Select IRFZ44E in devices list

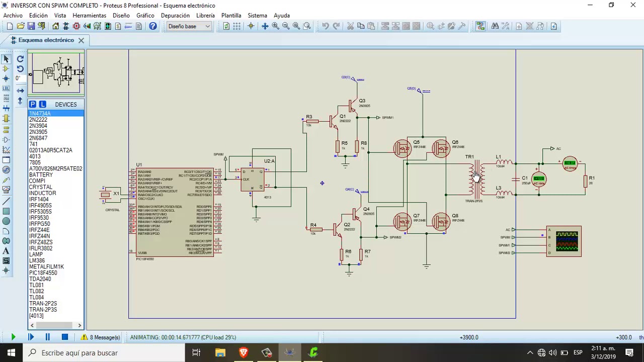tap(56, 230)
